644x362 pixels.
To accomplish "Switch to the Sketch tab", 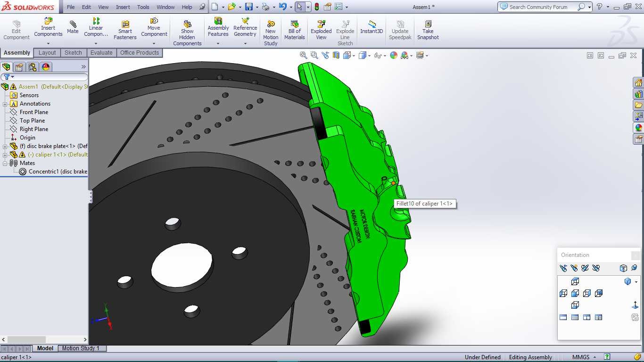I will 73,53.
